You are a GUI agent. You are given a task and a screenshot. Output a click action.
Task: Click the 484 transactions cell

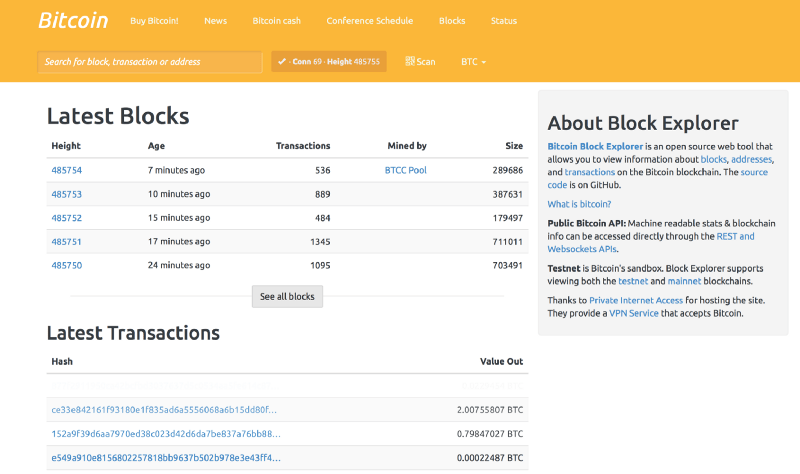(x=322, y=218)
